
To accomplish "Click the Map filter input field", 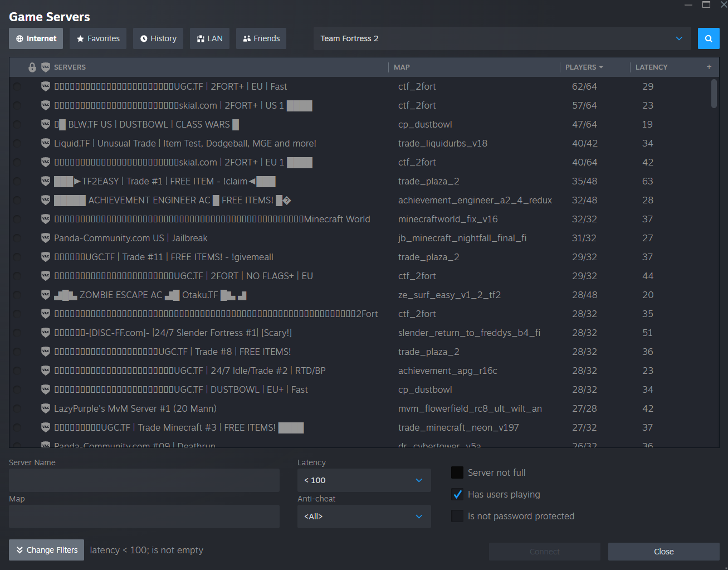I will point(144,517).
